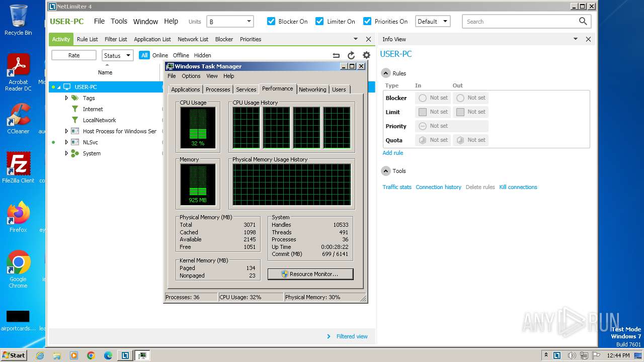Open the Connection history link
Screen dimensions: 644x362
point(438,187)
